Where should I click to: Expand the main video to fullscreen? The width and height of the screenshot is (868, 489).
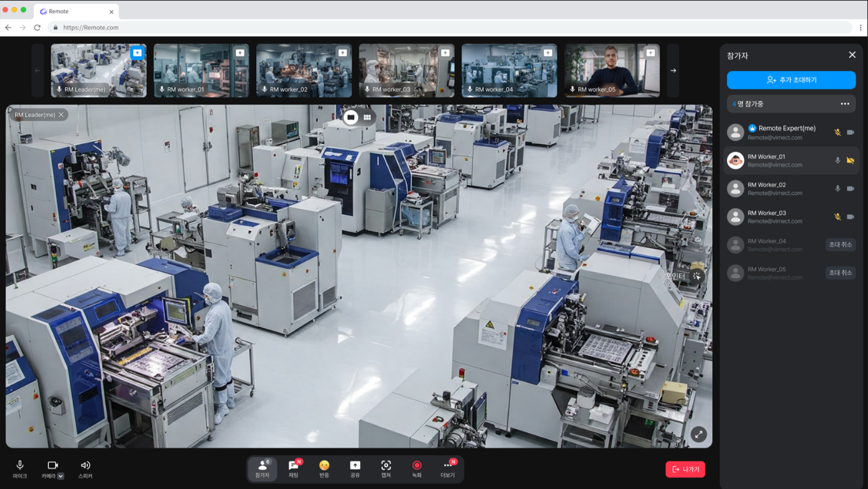698,434
